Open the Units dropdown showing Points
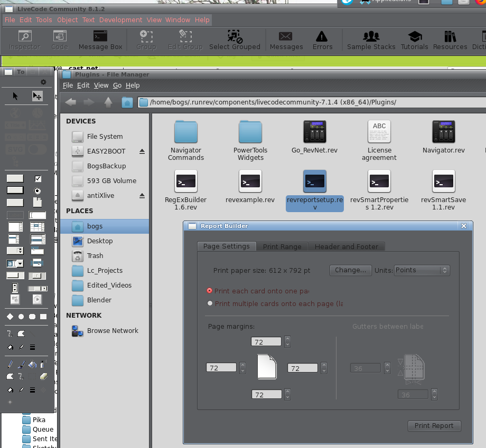486x448 pixels. (422, 270)
